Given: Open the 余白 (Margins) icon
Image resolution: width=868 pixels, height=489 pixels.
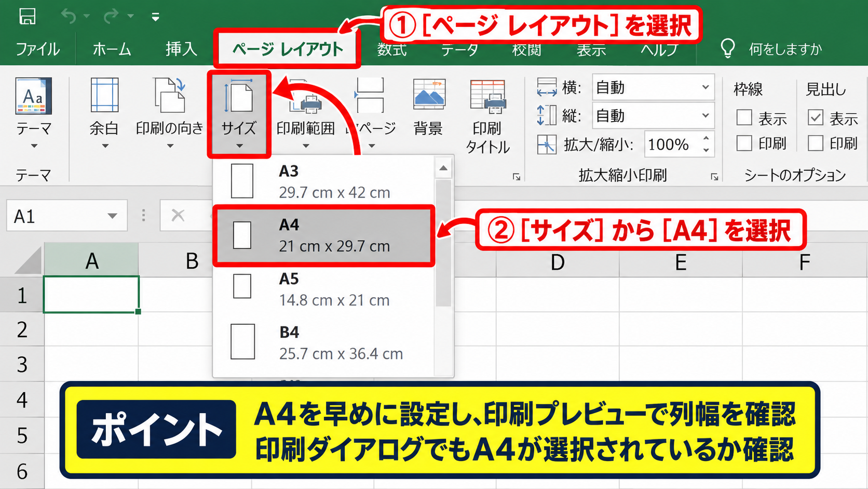Looking at the screenshot, I should [104, 95].
